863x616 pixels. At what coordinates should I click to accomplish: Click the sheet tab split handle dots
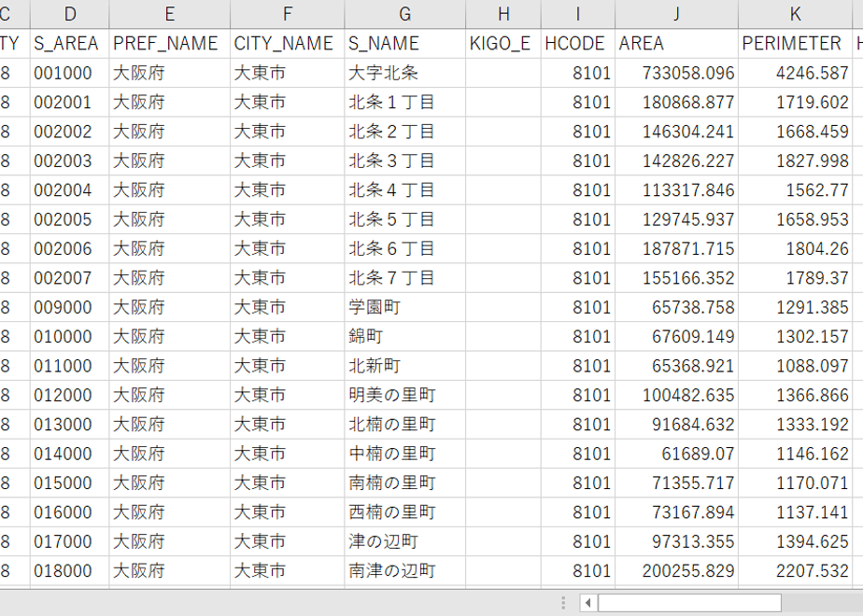[563, 603]
